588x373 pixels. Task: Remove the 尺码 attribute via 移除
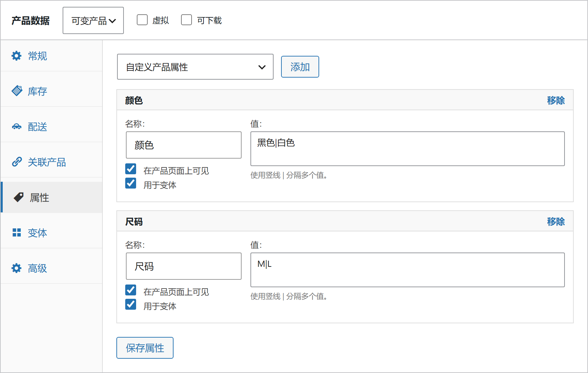556,222
